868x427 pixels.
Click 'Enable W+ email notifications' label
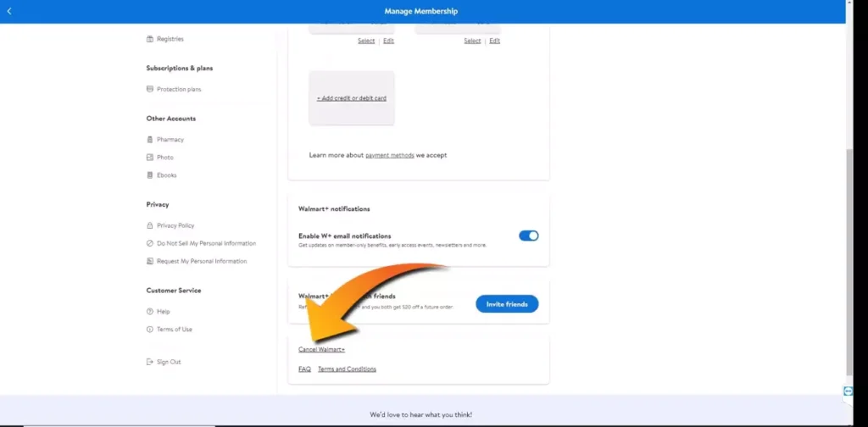pyautogui.click(x=345, y=236)
